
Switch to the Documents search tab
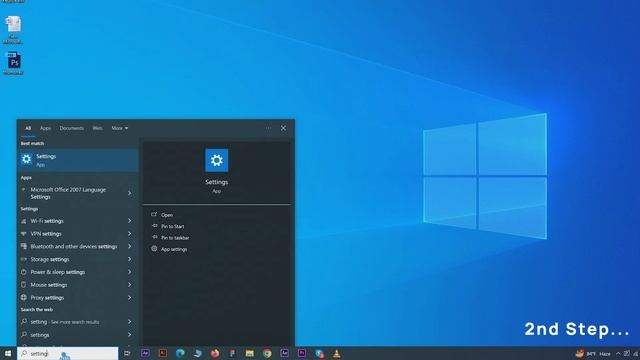[x=71, y=128]
